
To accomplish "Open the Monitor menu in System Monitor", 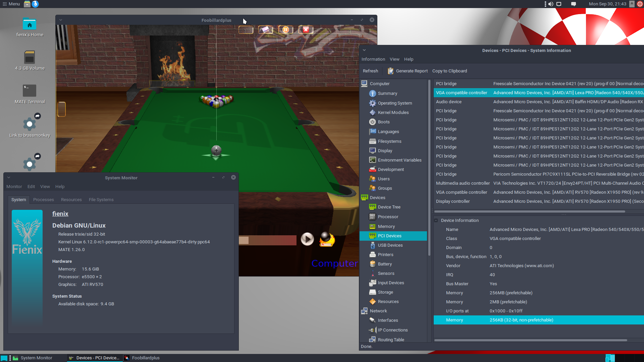I will [x=14, y=187].
